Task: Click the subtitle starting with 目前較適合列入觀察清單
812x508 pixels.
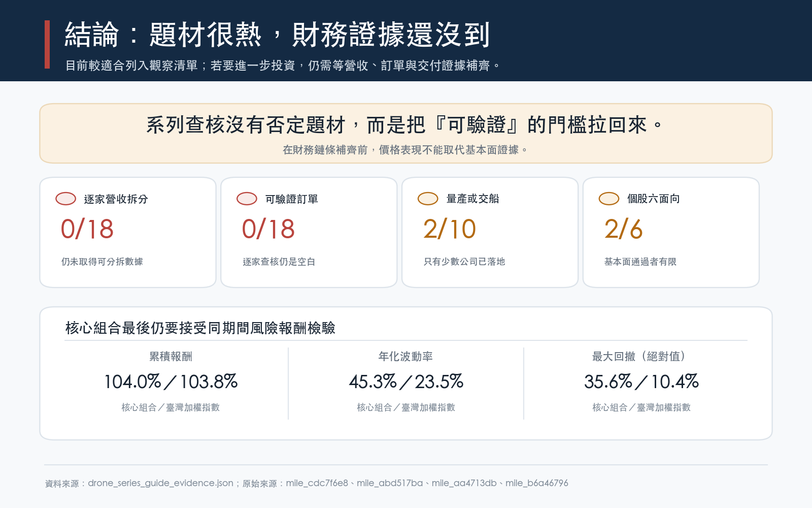Action: click(283, 66)
